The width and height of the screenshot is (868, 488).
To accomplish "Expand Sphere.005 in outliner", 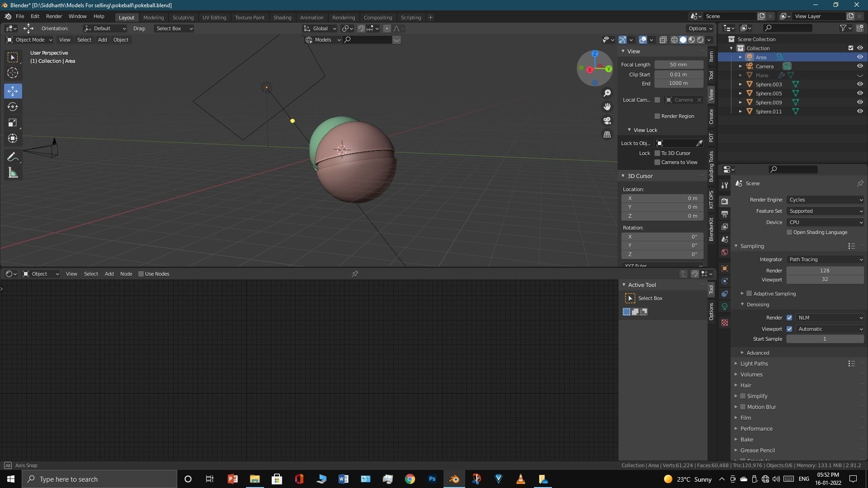I will pyautogui.click(x=741, y=94).
